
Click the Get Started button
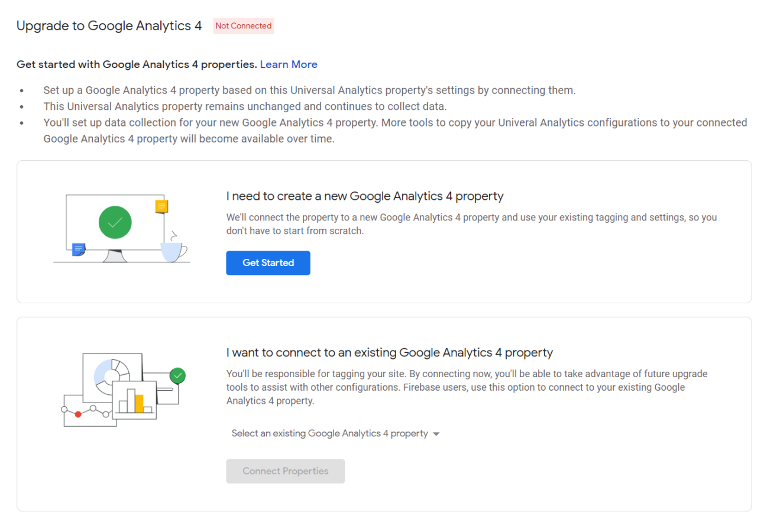(268, 263)
